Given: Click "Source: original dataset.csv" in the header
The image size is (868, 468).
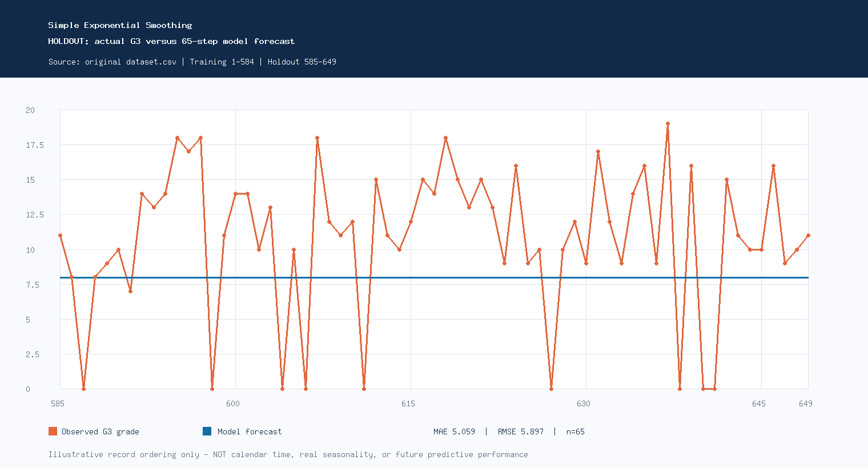Looking at the screenshot, I should (112, 62).
